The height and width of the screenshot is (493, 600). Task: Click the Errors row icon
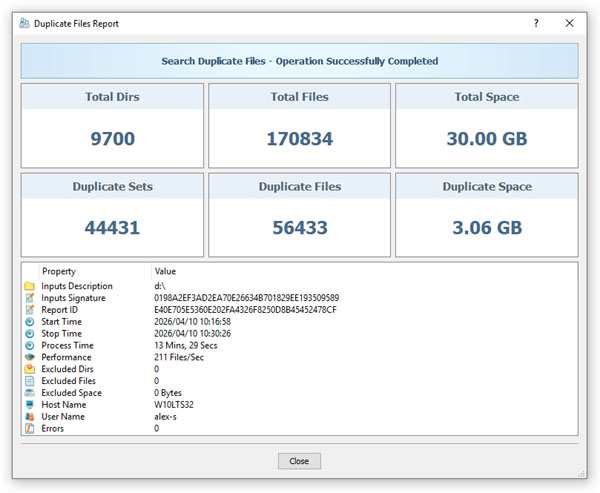[29, 428]
